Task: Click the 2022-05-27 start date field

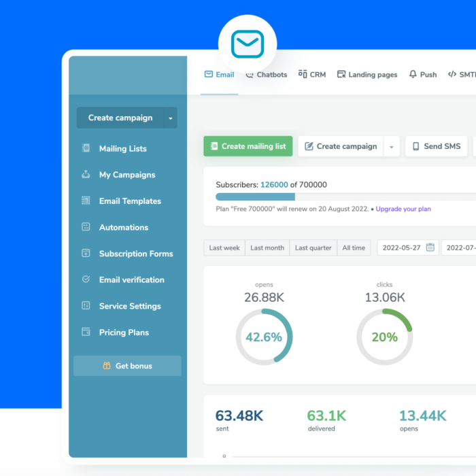Action: pos(408,248)
